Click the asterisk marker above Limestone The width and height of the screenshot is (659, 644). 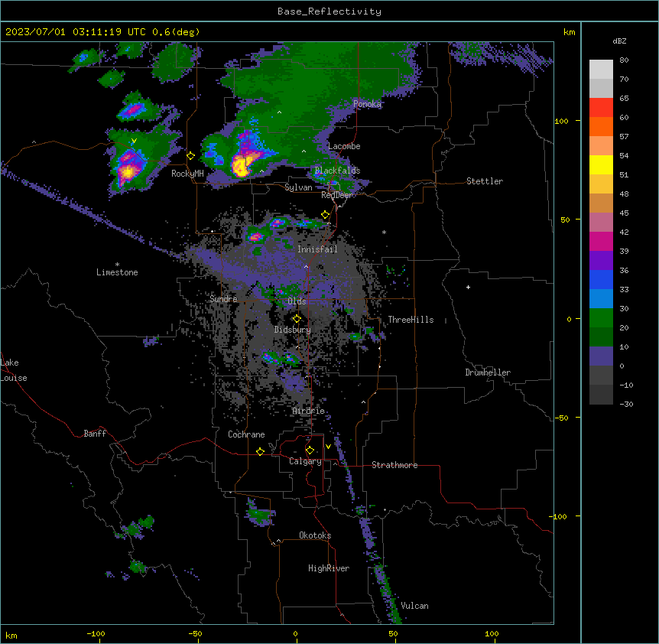coord(117,265)
